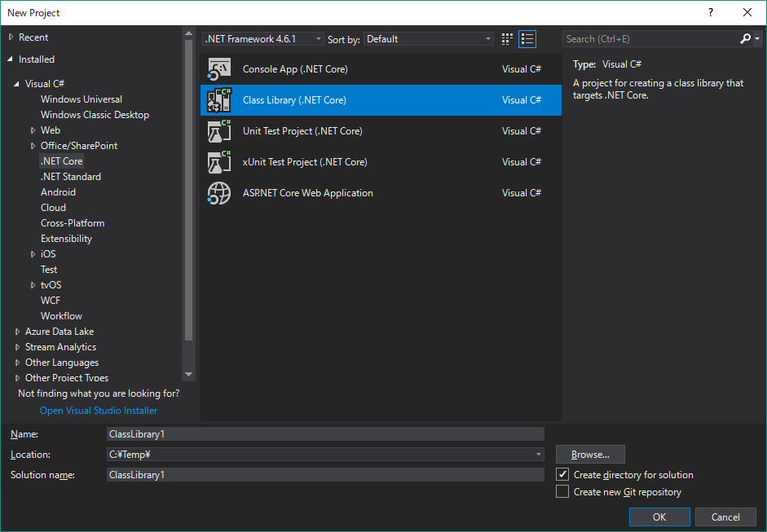Expand the Recent node
Image resolution: width=767 pixels, height=532 pixels.
tap(11, 37)
